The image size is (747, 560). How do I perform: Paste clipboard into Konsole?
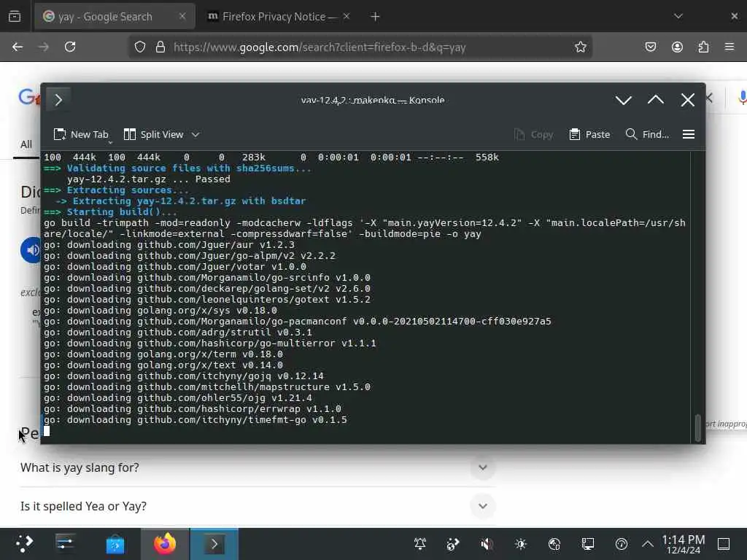pos(589,135)
